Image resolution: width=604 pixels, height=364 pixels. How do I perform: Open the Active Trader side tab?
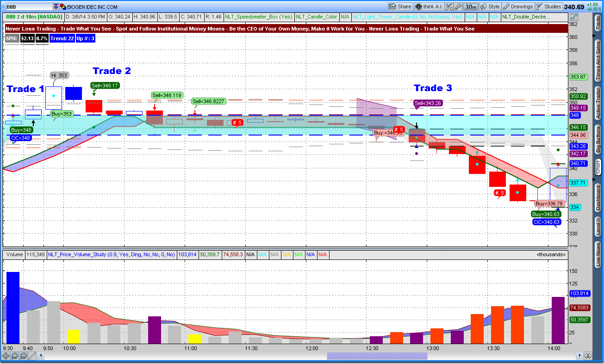[x=598, y=103]
